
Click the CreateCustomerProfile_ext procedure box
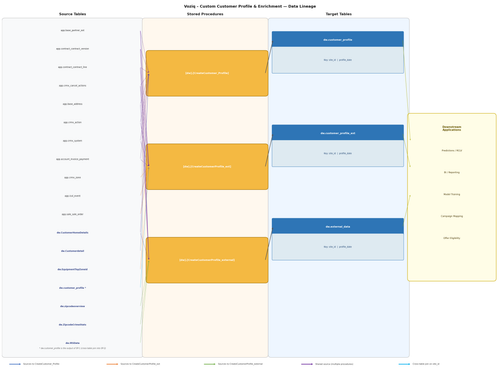coord(207,167)
